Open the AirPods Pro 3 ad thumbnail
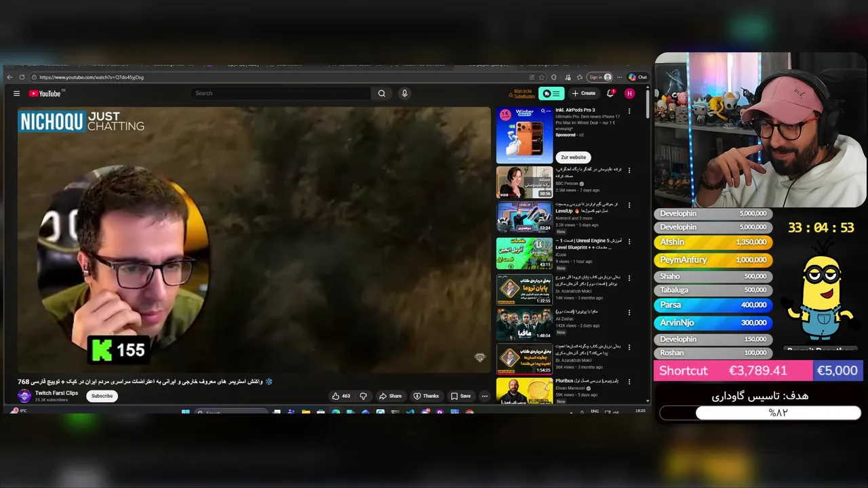Image resolution: width=868 pixels, height=488 pixels. (x=524, y=136)
